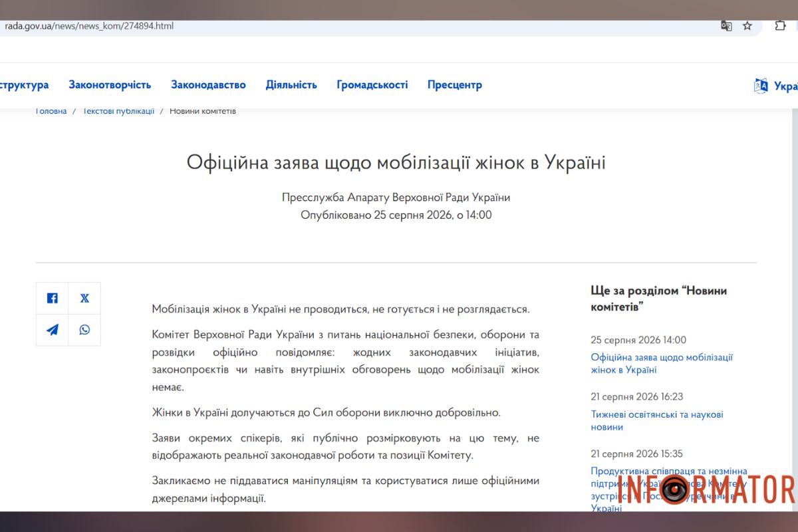Share article via WhatsApp icon
This screenshot has height=532, width=798.
pos(84,330)
